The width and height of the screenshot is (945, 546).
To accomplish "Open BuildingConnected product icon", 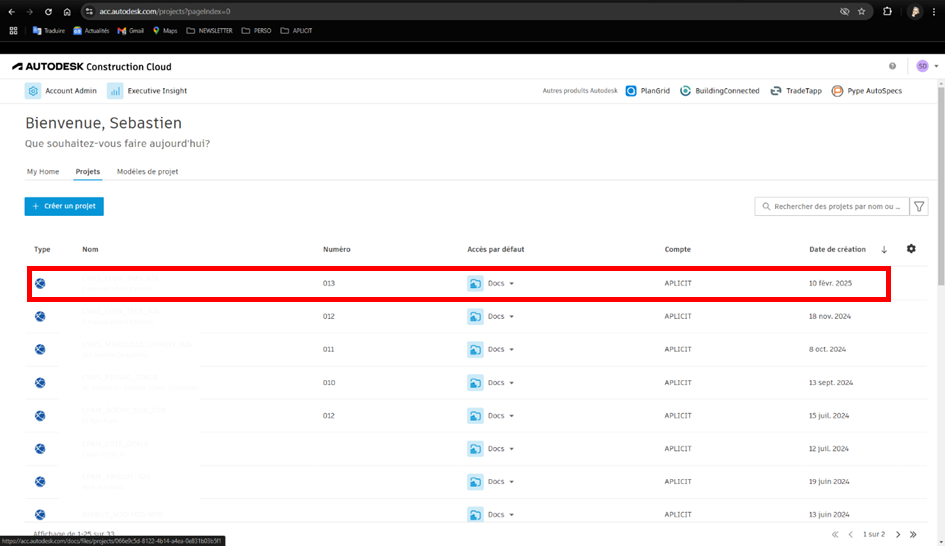I will (x=685, y=91).
